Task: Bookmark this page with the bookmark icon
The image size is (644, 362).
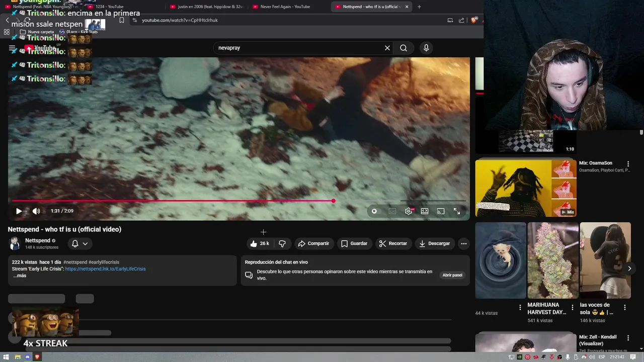Action: [x=122, y=20]
